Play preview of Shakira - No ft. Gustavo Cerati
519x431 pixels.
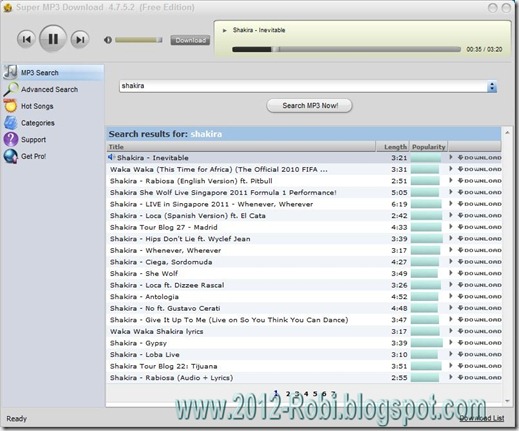(451, 308)
